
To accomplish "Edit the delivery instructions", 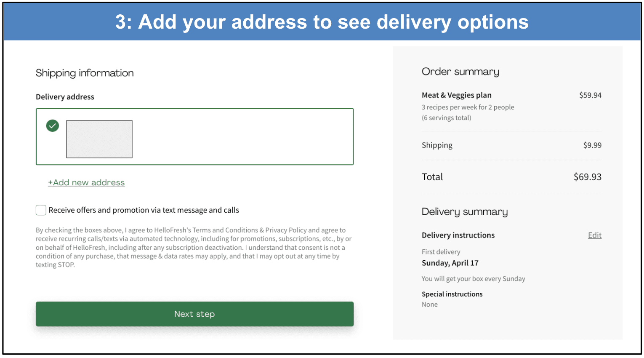I will click(594, 235).
